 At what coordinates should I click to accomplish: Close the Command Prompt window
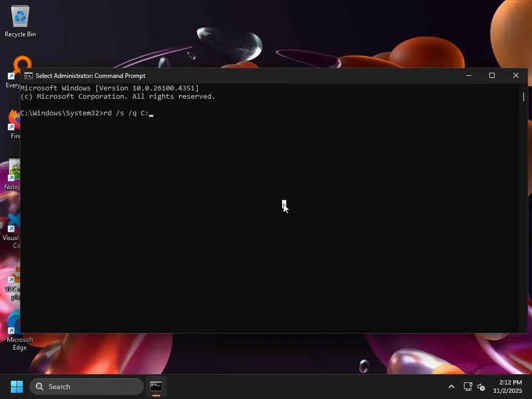(x=516, y=75)
